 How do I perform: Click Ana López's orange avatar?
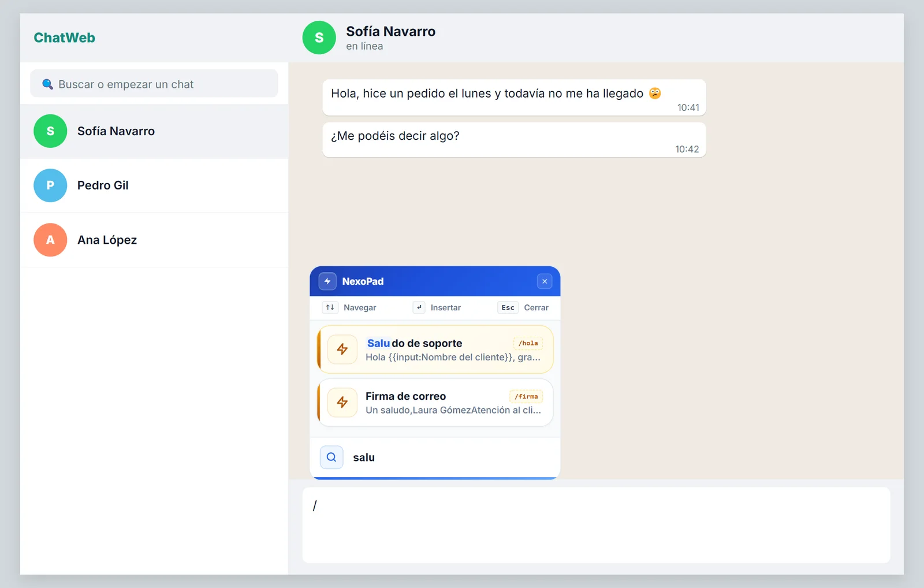50,240
